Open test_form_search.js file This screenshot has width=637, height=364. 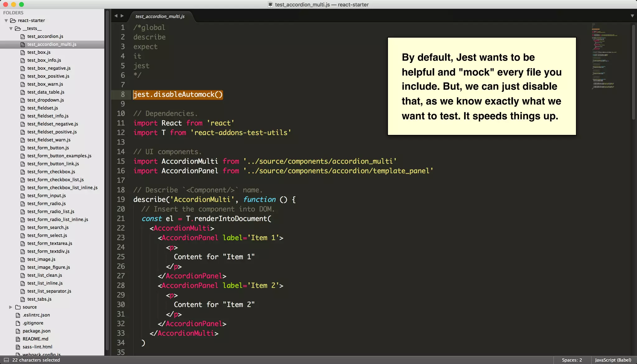coord(48,228)
